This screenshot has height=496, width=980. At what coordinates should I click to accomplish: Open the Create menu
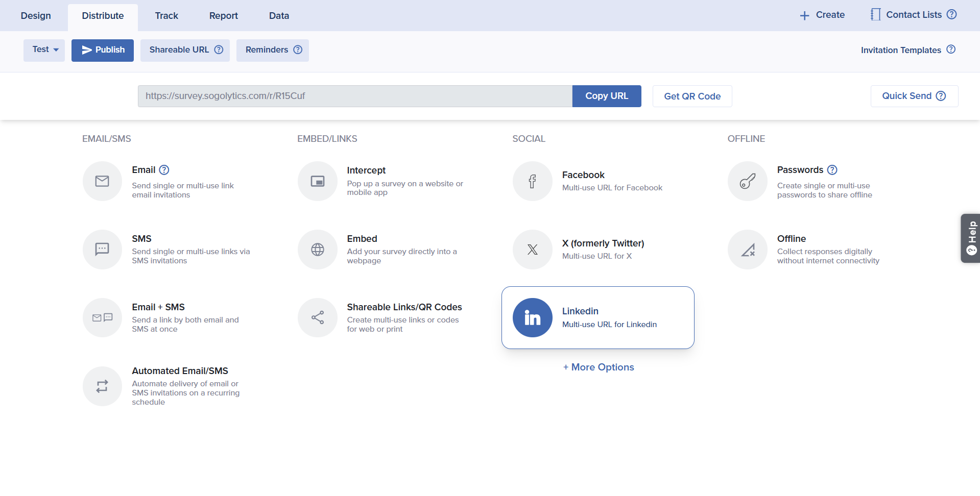click(822, 15)
